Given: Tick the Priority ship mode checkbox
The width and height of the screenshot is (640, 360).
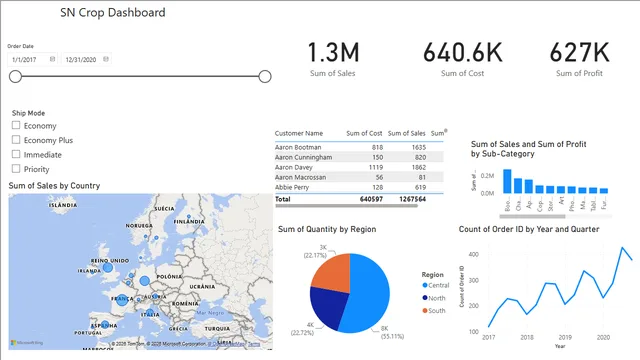Looking at the screenshot, I should (16, 169).
